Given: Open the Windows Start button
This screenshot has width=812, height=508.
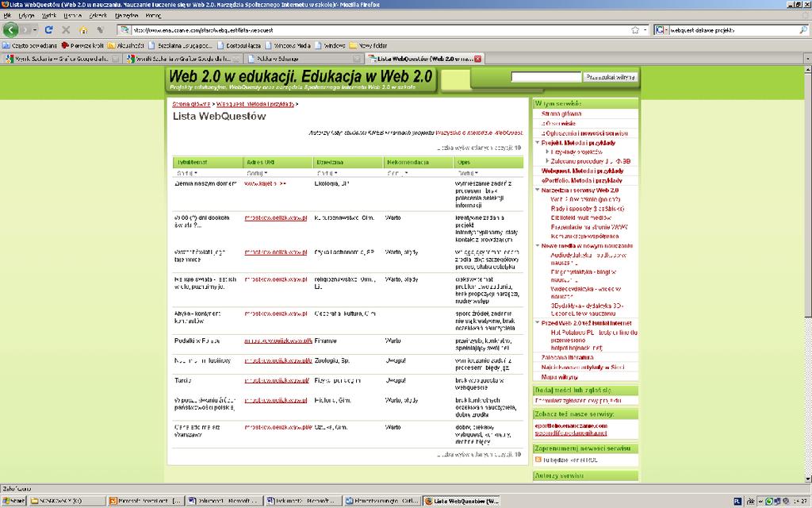Looking at the screenshot, I should pyautogui.click(x=14, y=502).
